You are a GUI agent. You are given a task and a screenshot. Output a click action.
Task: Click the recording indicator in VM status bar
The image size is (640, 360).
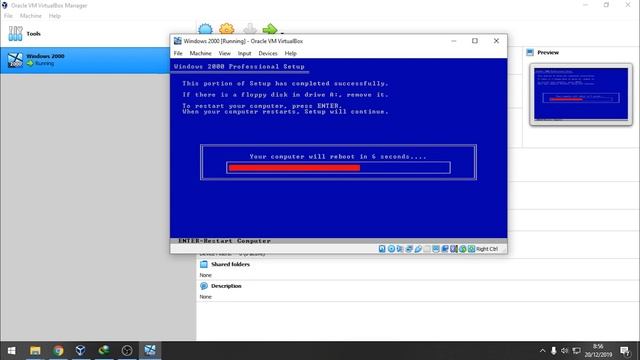click(x=445, y=249)
